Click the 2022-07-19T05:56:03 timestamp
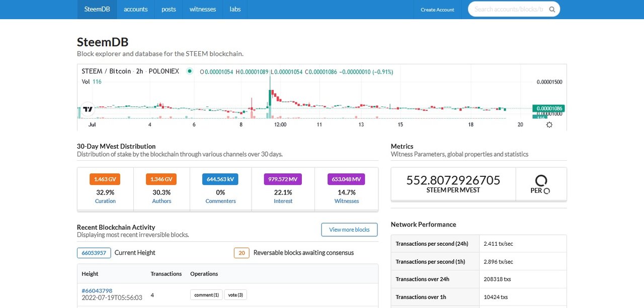644x308 pixels. pyautogui.click(x=112, y=298)
